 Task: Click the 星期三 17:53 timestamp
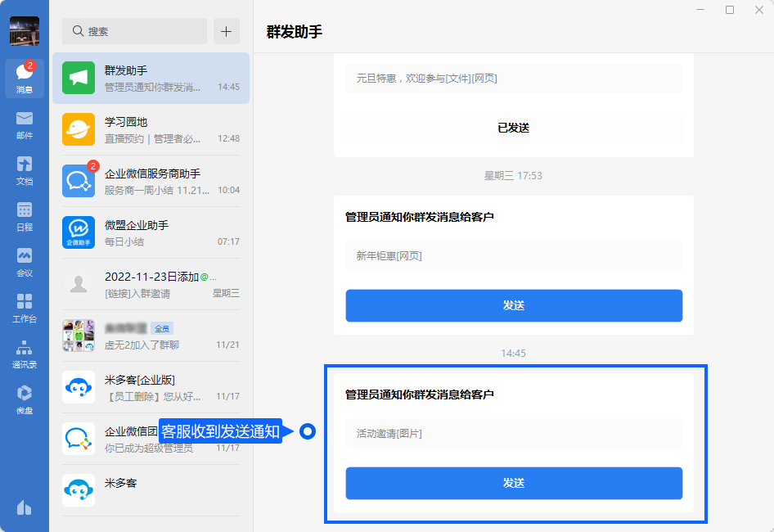coord(513,176)
